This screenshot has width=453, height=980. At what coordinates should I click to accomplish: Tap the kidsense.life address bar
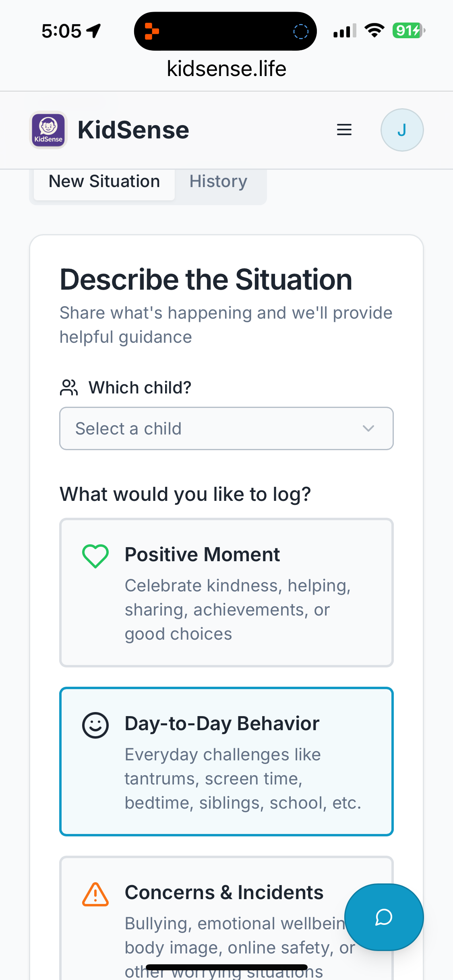point(226,69)
